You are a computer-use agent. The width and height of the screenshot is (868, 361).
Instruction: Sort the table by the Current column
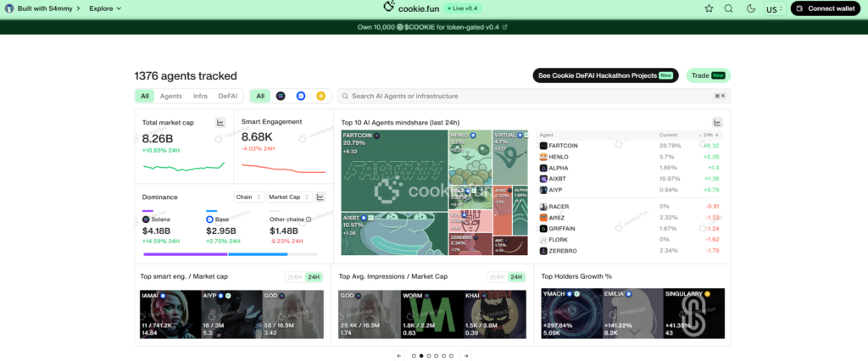click(668, 135)
